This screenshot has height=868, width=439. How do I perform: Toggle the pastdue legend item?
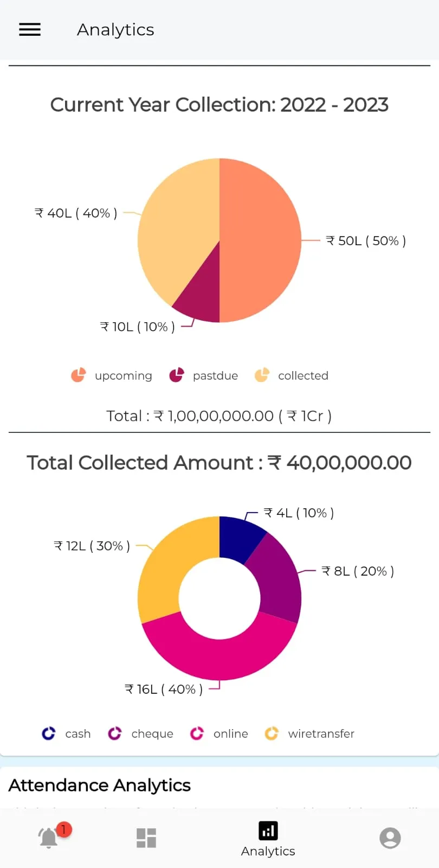(x=204, y=375)
